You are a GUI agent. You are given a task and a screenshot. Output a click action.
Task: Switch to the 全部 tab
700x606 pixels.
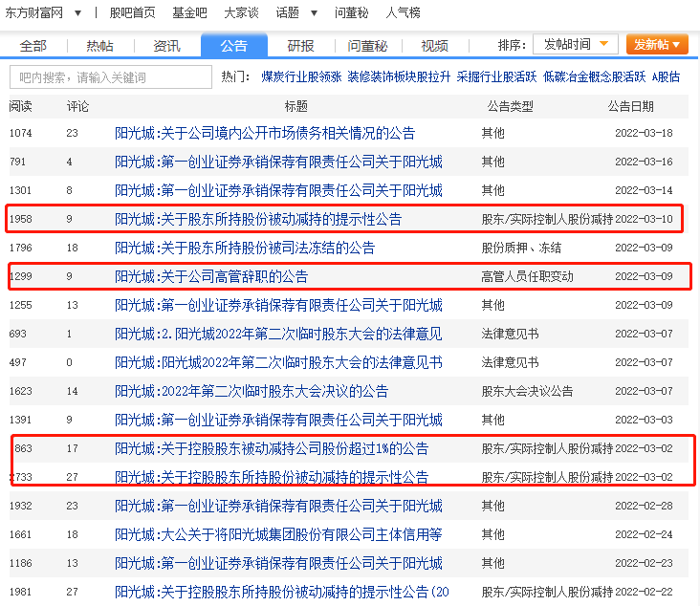[x=33, y=46]
